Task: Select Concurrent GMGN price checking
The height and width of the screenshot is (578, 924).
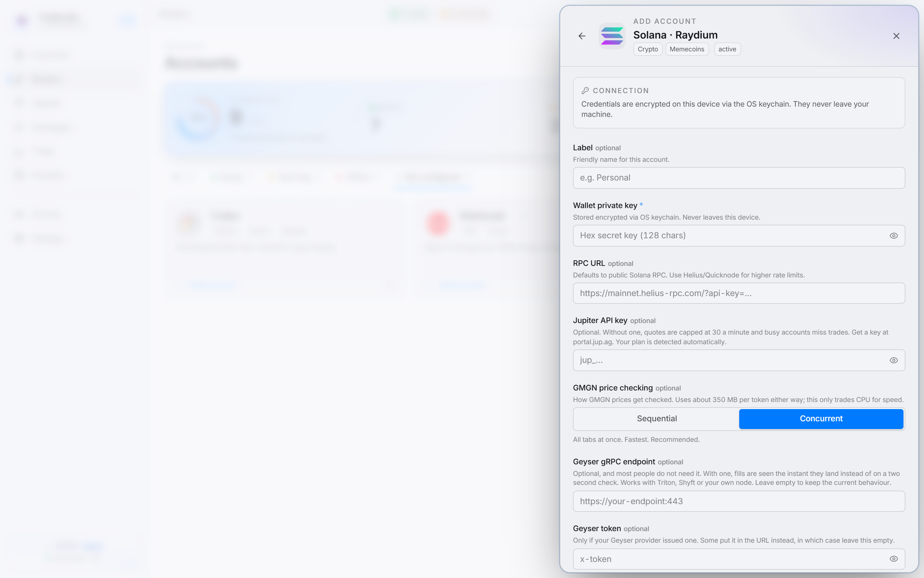Action: pyautogui.click(x=821, y=419)
